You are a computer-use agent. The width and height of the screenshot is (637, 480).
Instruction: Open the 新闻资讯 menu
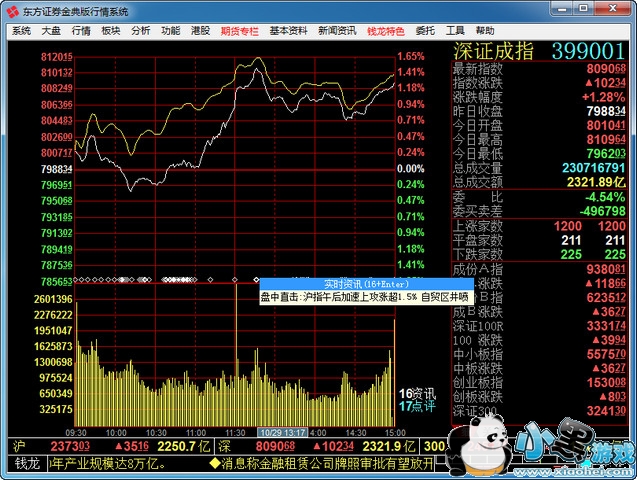(x=337, y=31)
